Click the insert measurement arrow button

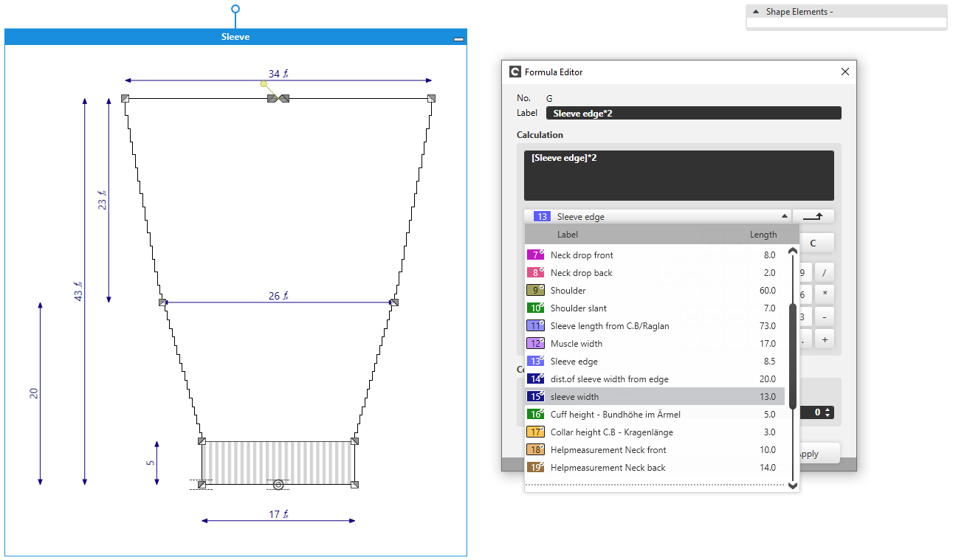tap(813, 216)
